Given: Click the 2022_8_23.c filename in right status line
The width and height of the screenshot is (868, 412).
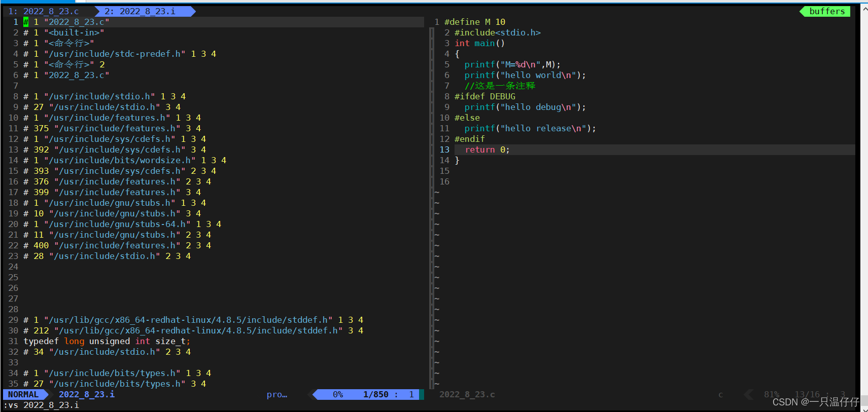Looking at the screenshot, I should coord(467,394).
